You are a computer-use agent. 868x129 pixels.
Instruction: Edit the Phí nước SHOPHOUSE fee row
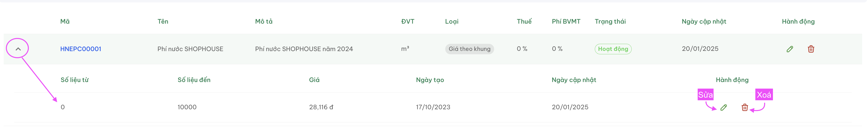[x=790, y=49]
